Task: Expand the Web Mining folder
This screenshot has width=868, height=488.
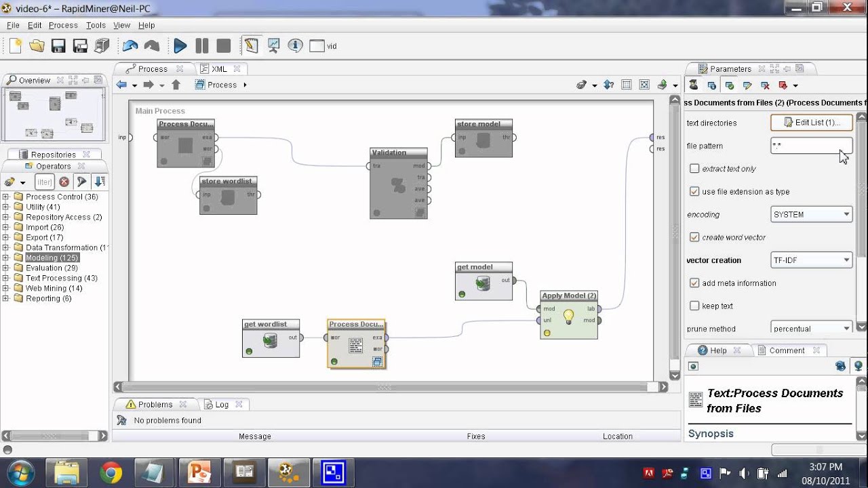Action: pyautogui.click(x=6, y=288)
